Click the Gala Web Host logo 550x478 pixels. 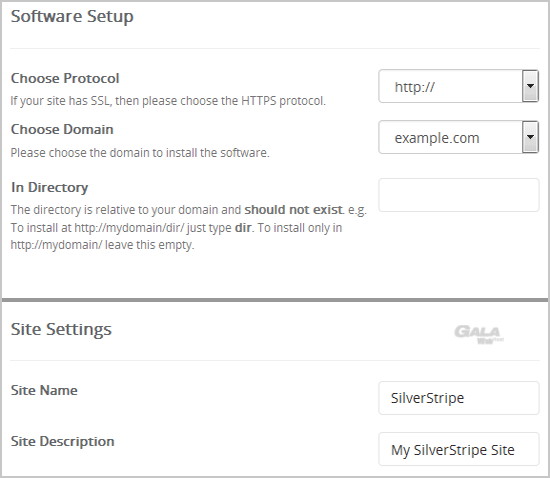[479, 334]
